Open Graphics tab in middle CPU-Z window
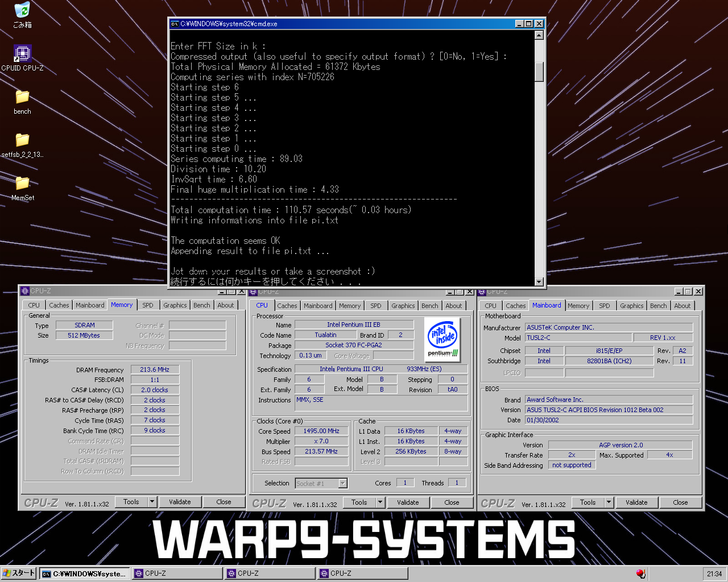The image size is (728, 582). coord(403,306)
